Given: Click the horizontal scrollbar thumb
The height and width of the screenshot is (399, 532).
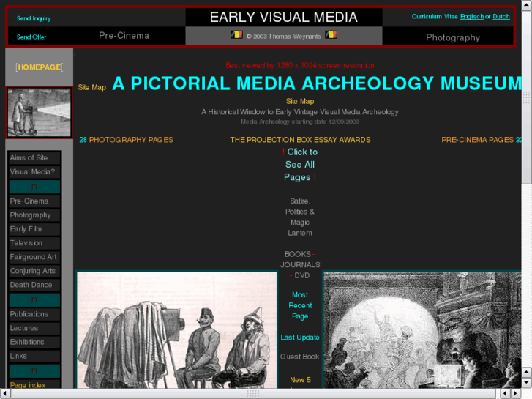Looking at the screenshot, I should pos(252,394).
